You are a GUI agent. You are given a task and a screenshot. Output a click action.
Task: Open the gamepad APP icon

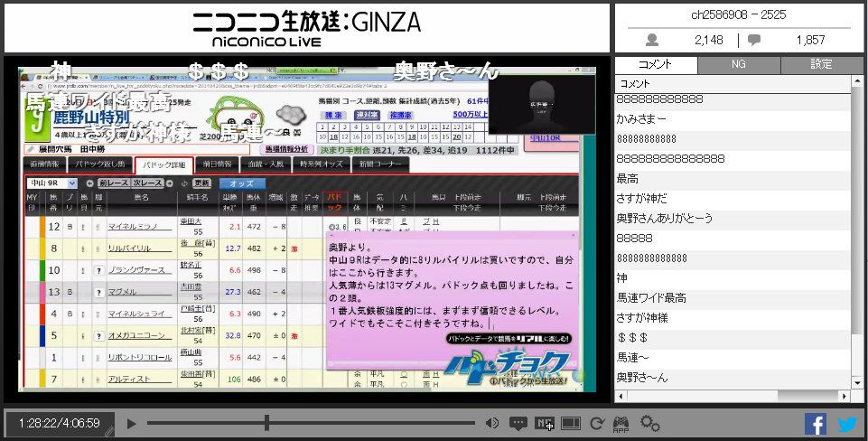[x=621, y=425]
